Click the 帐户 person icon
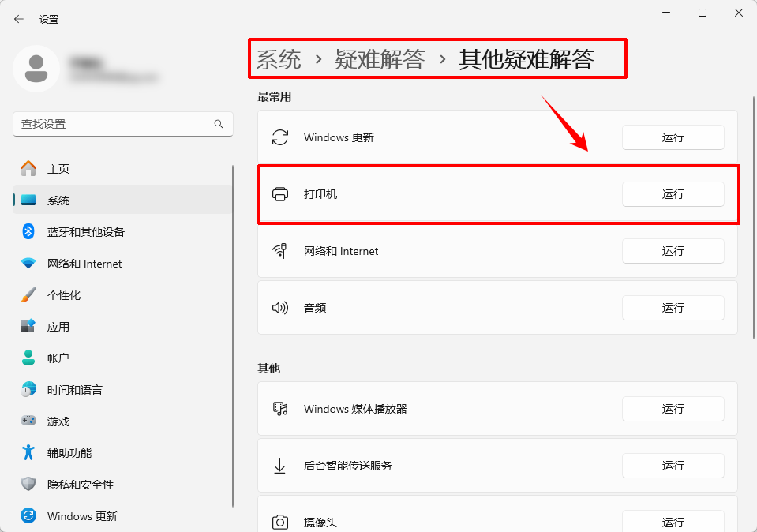757x532 pixels. click(x=28, y=358)
